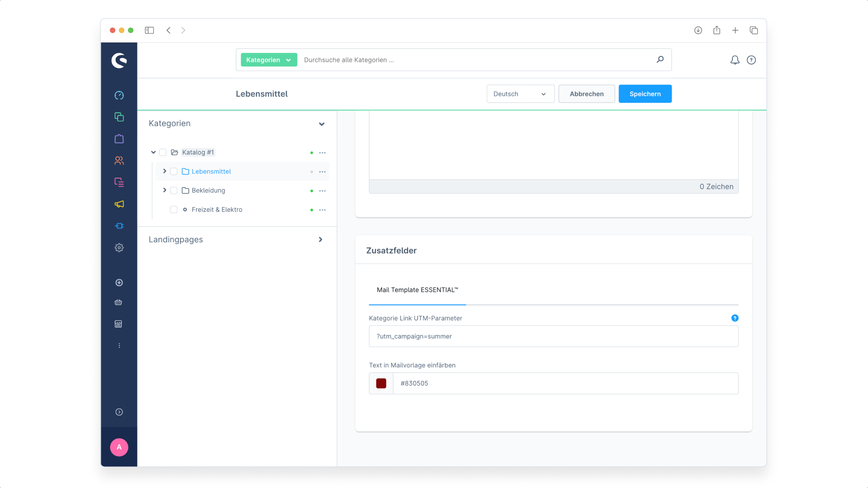Image resolution: width=868 pixels, height=488 pixels.
Task: Select Katalog #1 in tree
Action: [198, 152]
